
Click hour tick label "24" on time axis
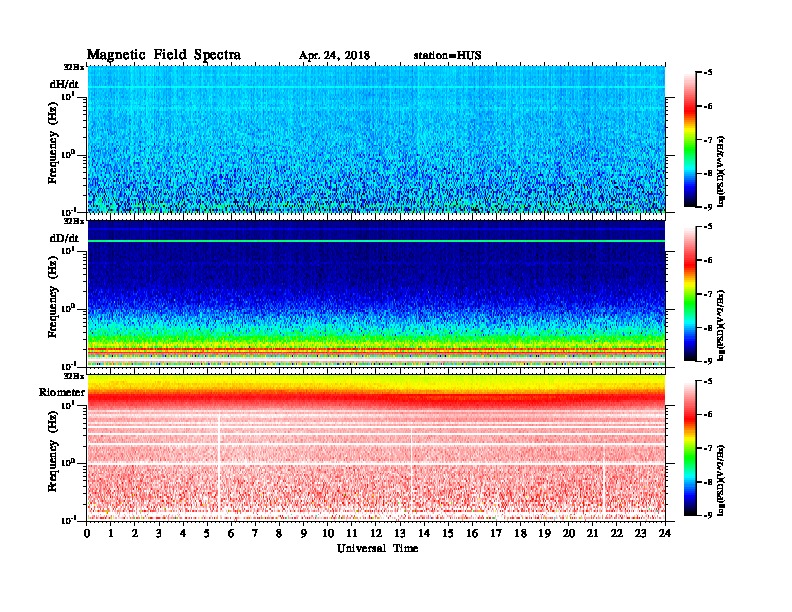(665, 533)
